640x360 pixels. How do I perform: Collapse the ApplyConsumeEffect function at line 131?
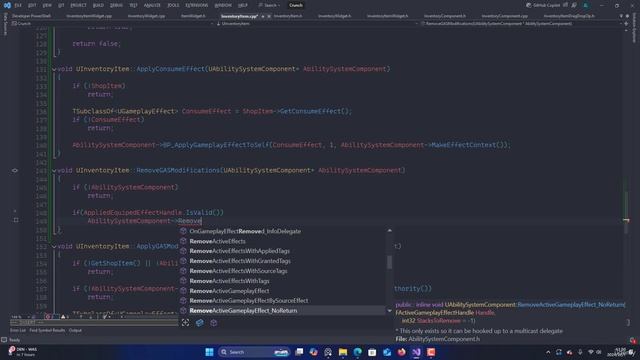click(x=54, y=69)
